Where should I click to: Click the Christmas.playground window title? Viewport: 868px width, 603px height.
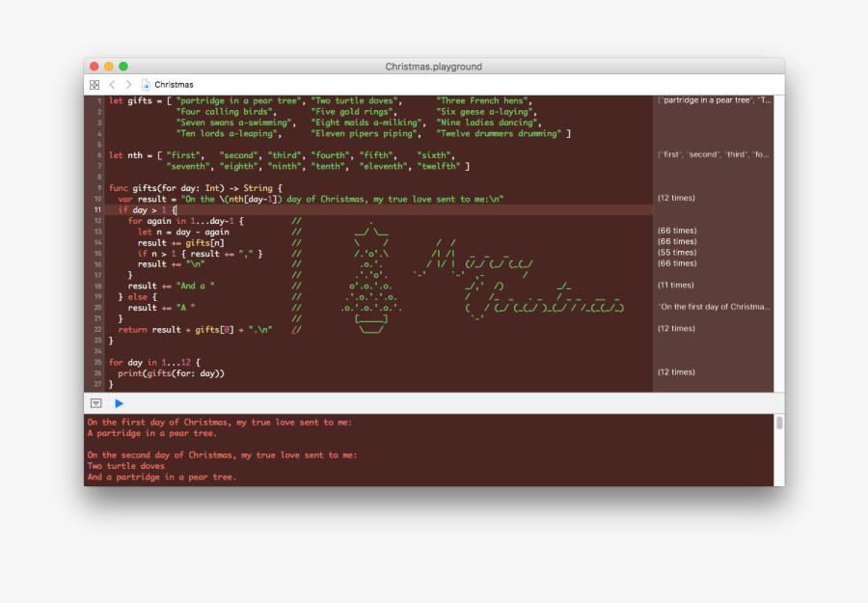433,67
